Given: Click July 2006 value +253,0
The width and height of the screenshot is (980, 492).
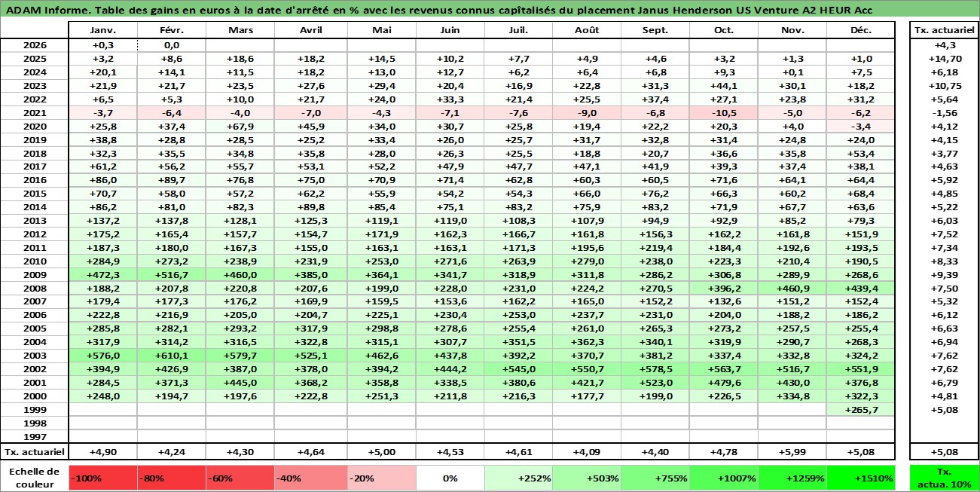Looking at the screenshot, I should (518, 315).
